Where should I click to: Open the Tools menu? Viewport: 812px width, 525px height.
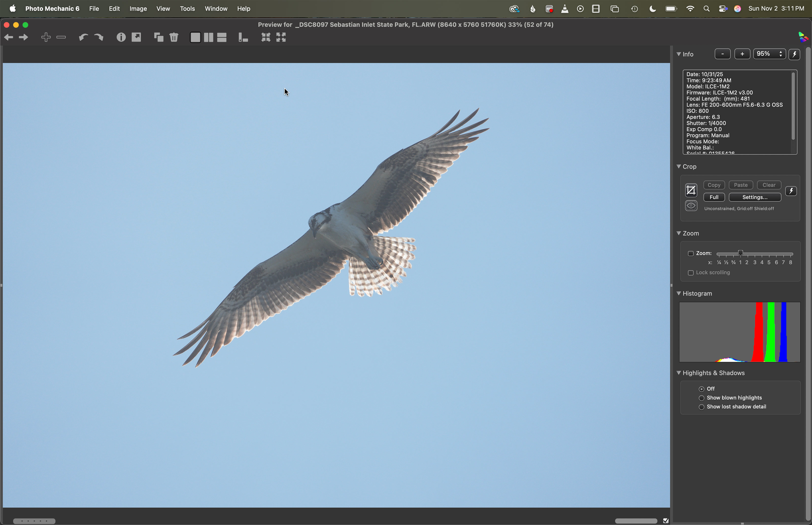point(187,9)
